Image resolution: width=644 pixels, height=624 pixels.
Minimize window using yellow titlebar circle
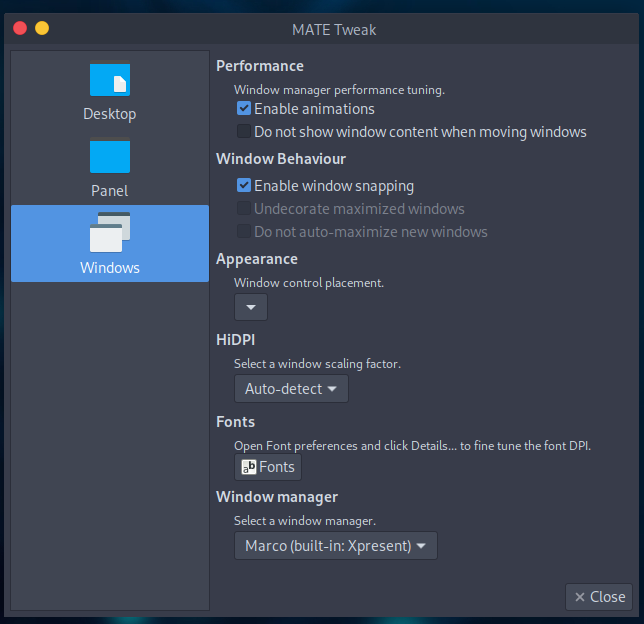tap(42, 29)
